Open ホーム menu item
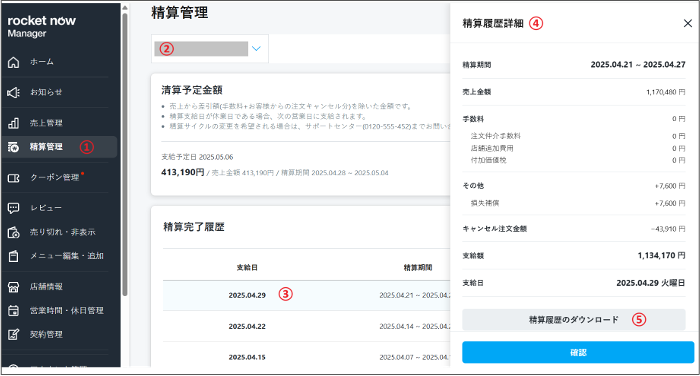This screenshot has height=376, width=700. pyautogui.click(x=42, y=62)
